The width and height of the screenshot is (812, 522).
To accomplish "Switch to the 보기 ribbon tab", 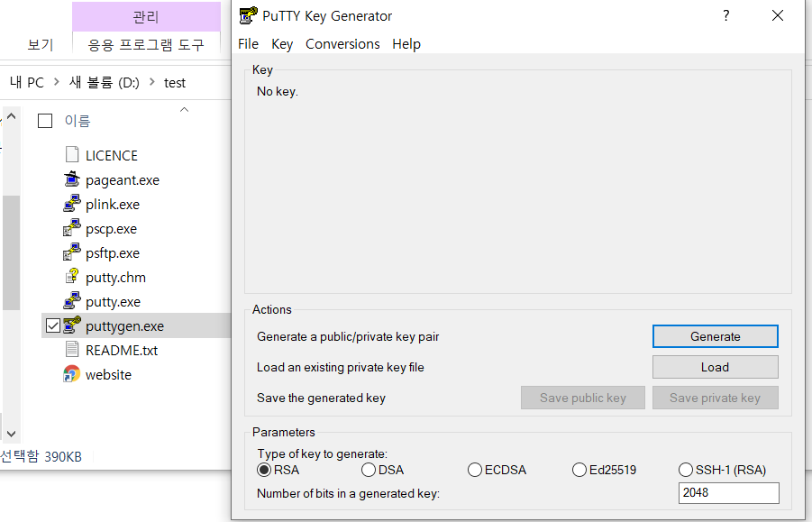I will click(41, 45).
